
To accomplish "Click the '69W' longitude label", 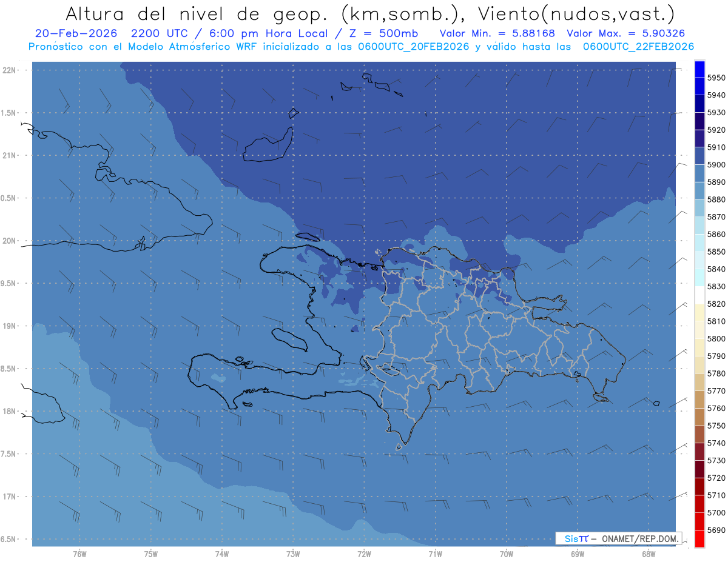I will [x=578, y=554].
